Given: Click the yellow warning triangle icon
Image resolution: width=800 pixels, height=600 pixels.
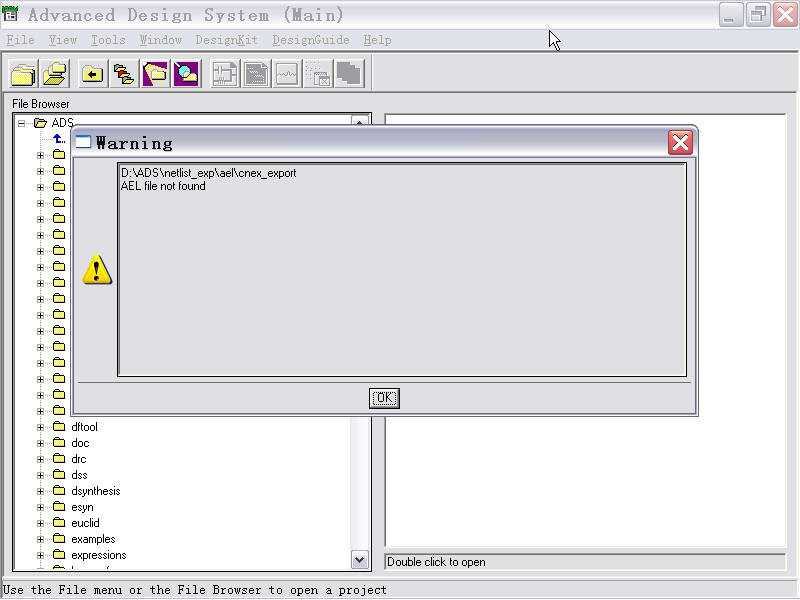Looking at the screenshot, I should point(97,269).
